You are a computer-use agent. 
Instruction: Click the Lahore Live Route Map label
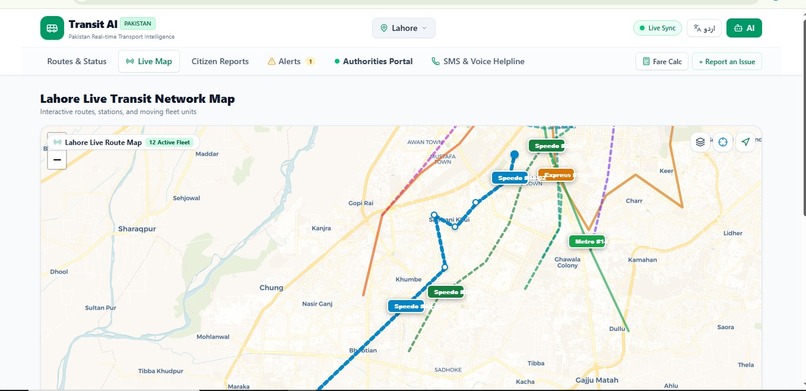[103, 142]
